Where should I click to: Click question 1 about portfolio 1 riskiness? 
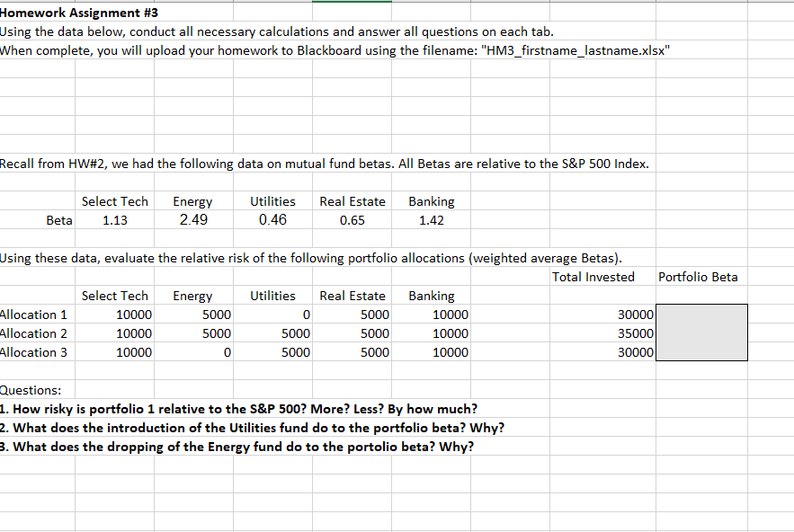tap(239, 409)
